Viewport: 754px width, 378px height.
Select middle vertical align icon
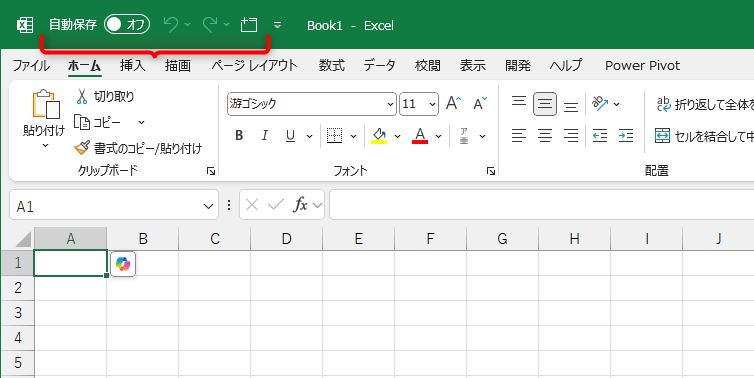pos(545,104)
